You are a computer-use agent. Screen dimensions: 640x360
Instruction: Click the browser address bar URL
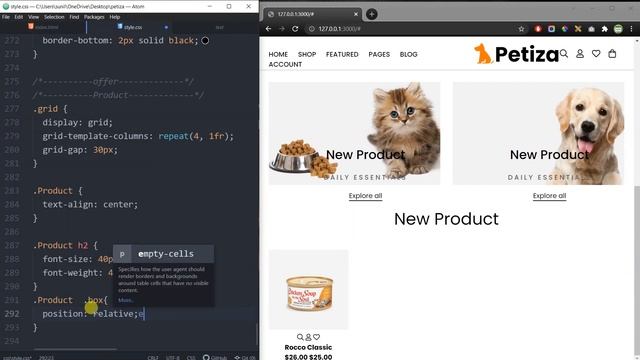[339, 29]
